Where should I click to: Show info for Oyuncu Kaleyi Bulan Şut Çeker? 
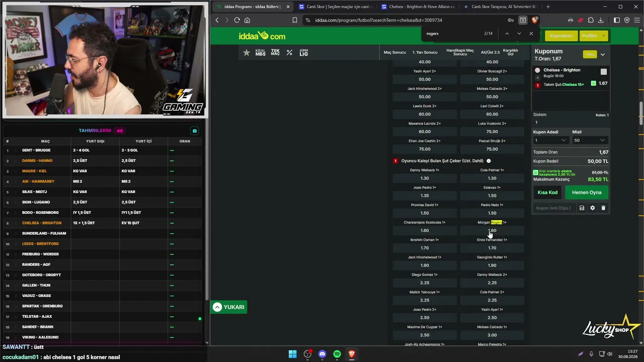(x=489, y=161)
